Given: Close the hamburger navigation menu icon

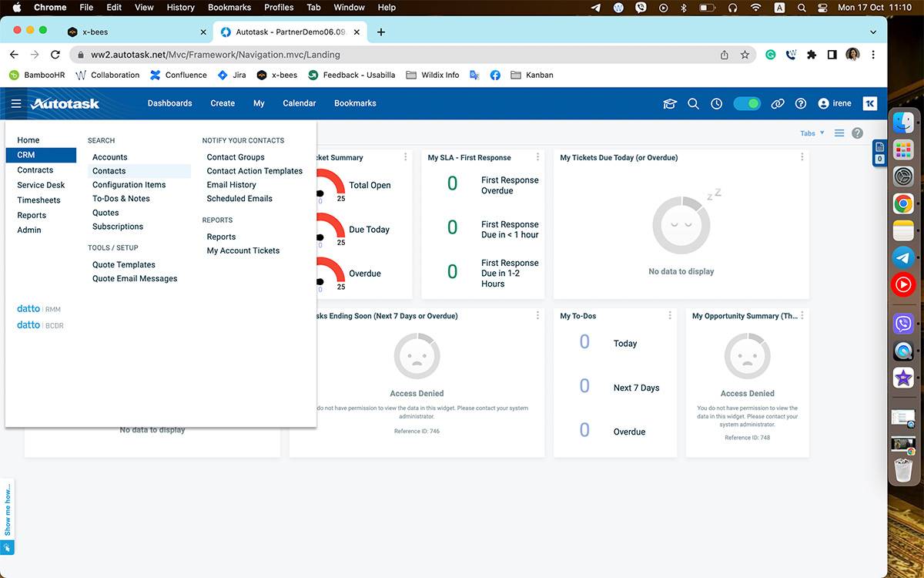Looking at the screenshot, I should point(16,103).
